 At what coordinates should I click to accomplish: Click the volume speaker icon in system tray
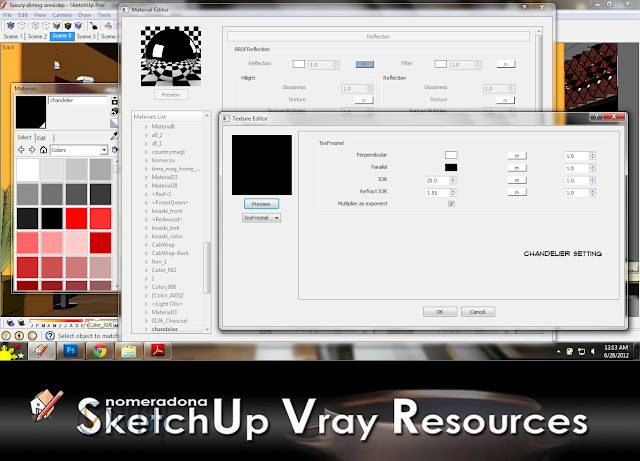point(593,351)
